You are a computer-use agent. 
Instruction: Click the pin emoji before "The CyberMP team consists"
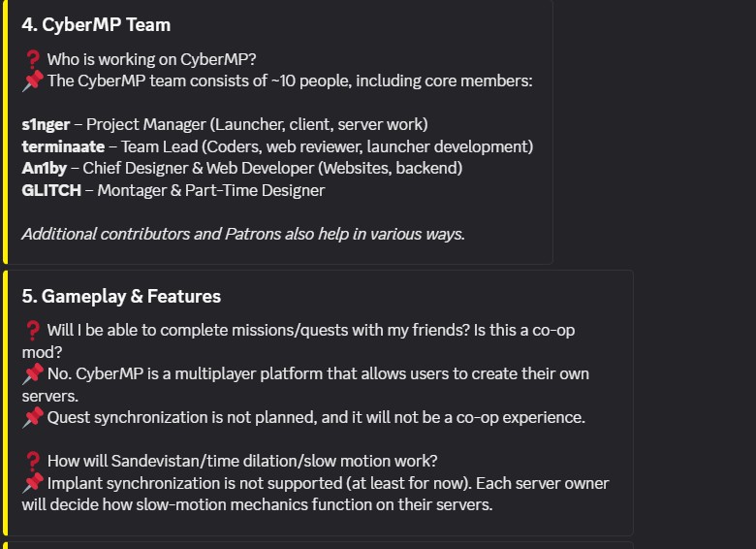(x=32, y=81)
